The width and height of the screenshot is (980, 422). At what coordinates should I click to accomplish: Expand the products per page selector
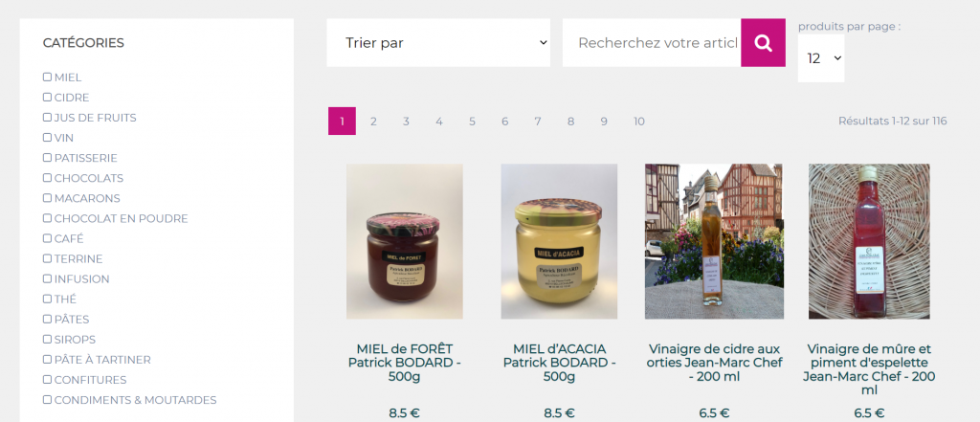point(820,58)
